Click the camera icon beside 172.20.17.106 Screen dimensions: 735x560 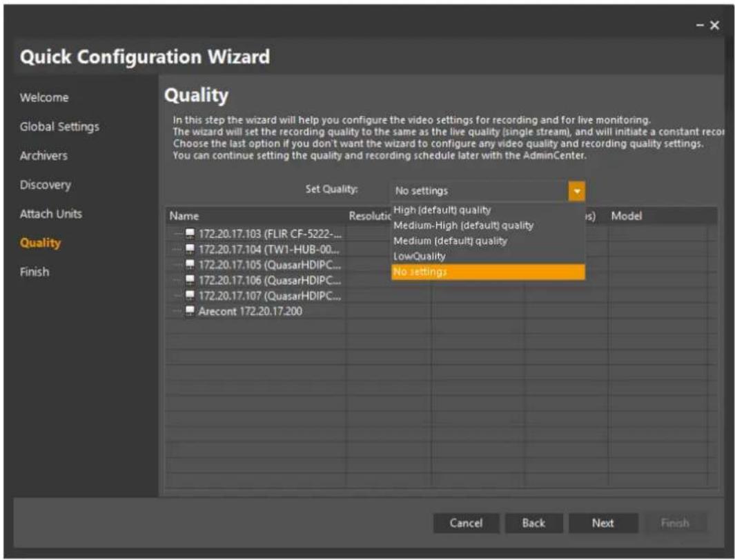tap(190, 279)
